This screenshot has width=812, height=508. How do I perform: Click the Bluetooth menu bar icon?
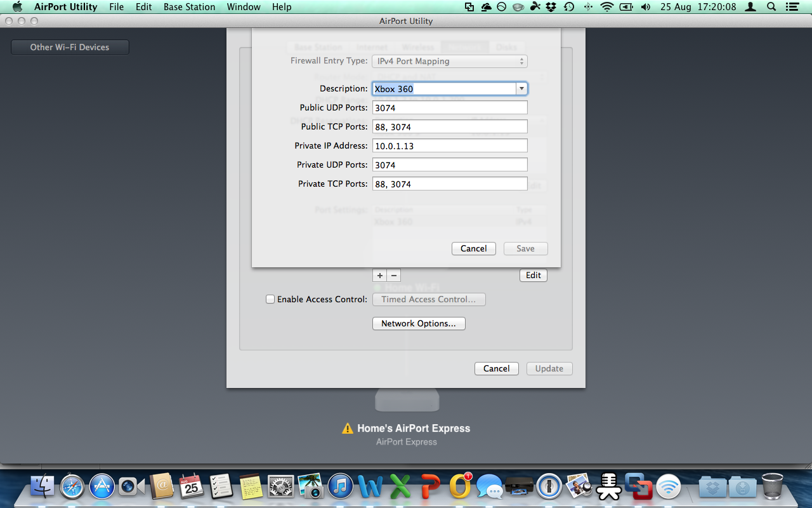588,7
